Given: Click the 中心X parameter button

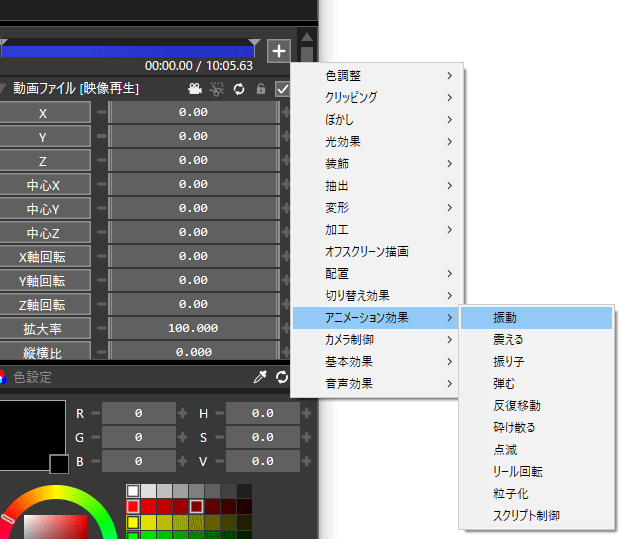Looking at the screenshot, I should (x=45, y=185).
